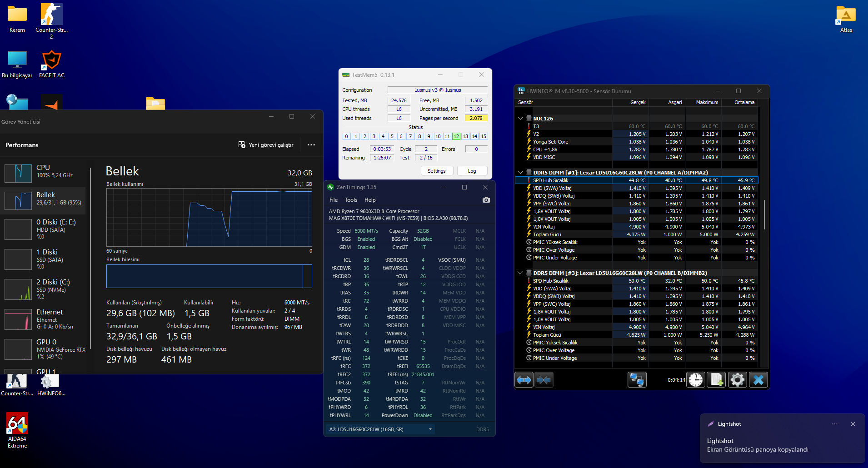Click the highlighted thread 12 status cell in TestMem5

coord(456,136)
